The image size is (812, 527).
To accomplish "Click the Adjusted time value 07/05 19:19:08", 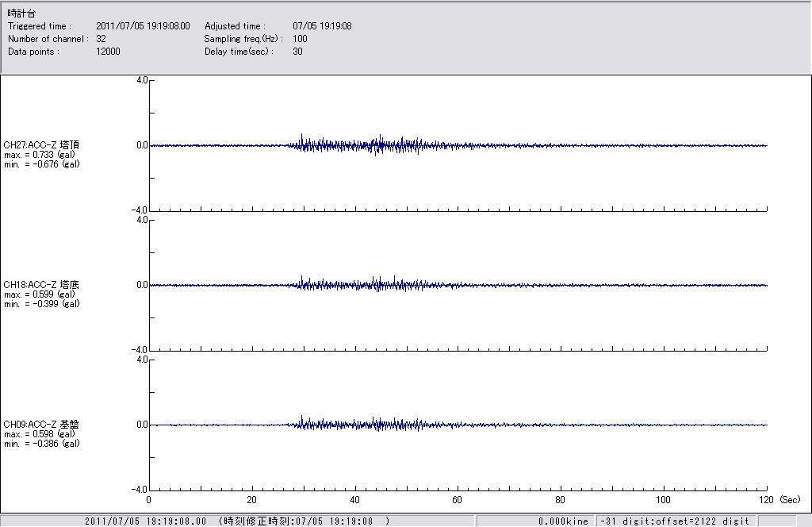I will (x=322, y=26).
